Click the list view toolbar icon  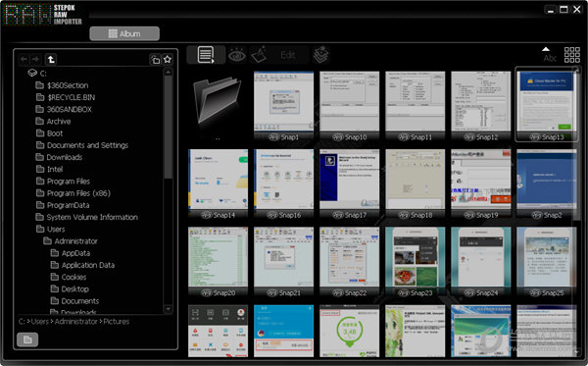206,55
